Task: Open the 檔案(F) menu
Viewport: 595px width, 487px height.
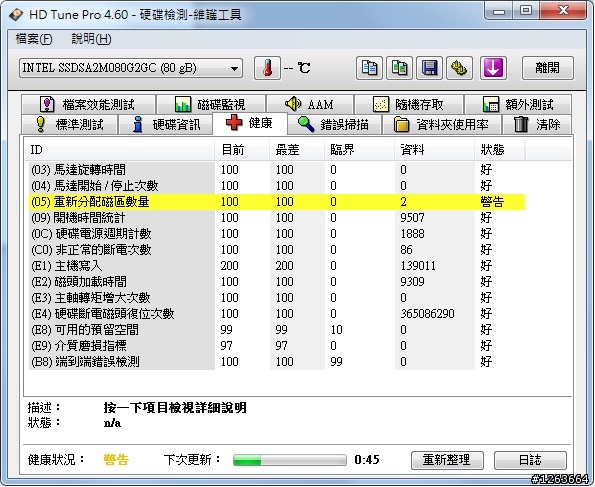Action: coord(34,39)
